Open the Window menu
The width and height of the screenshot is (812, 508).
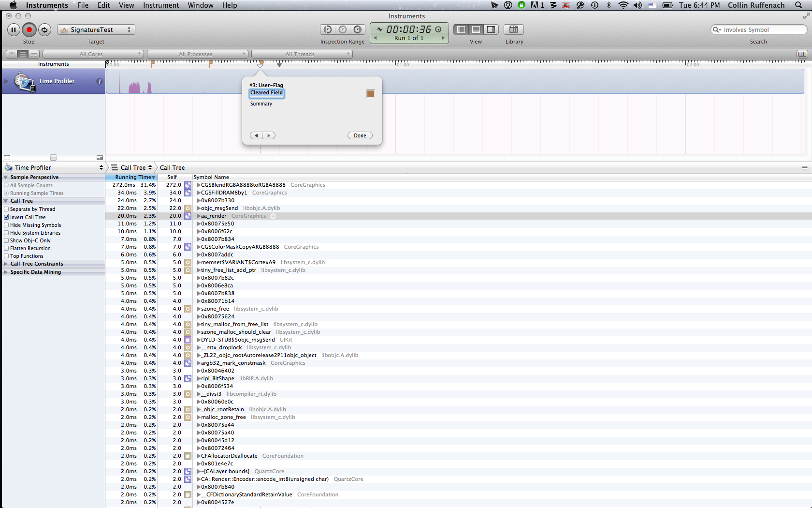[x=201, y=5]
